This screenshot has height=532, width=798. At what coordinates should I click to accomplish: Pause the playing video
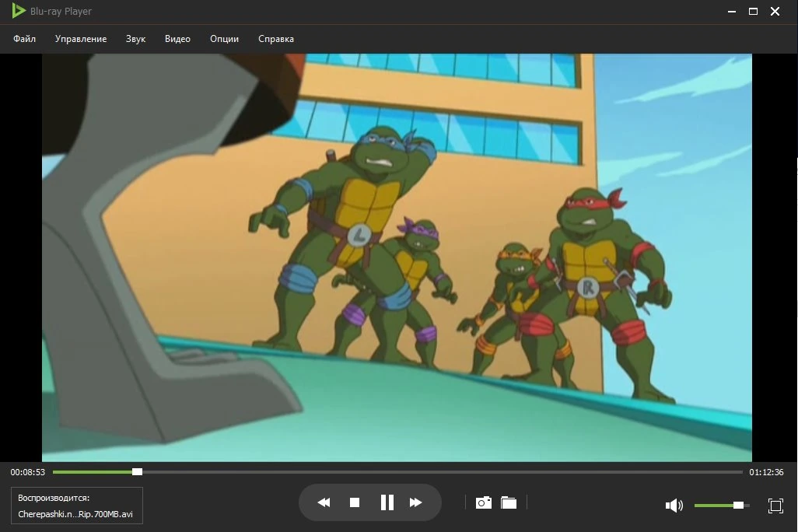(387, 502)
